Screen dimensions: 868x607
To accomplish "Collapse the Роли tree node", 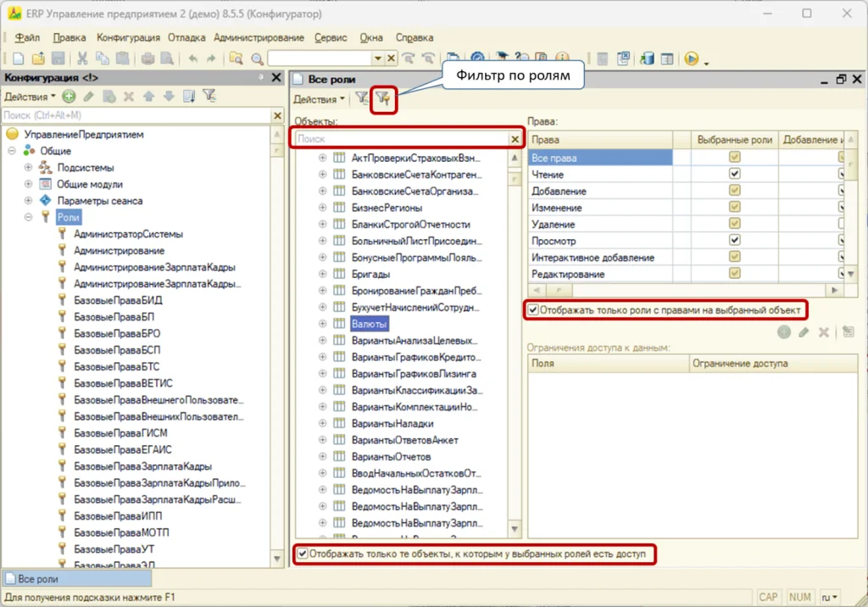I will click(x=28, y=217).
